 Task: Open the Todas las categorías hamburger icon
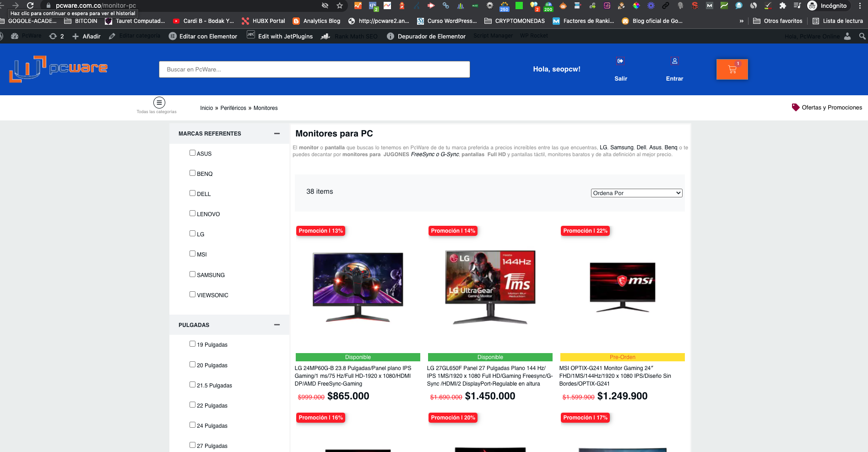(x=159, y=103)
